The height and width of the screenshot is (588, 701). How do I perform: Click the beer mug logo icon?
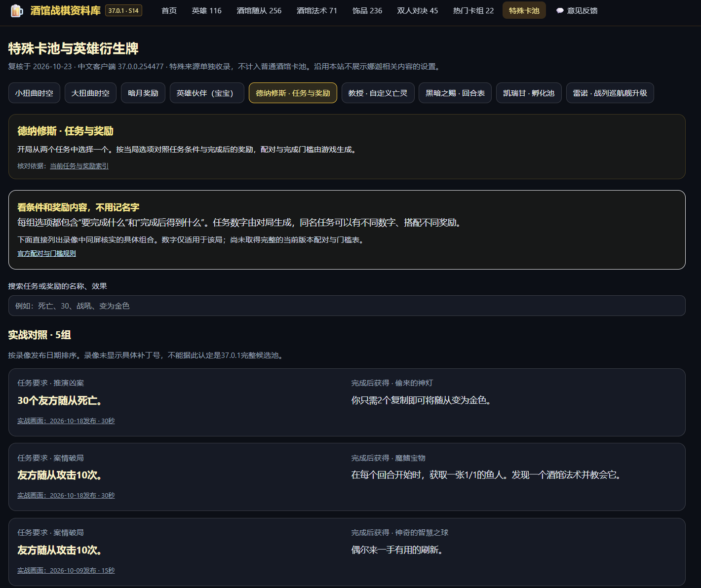coord(16,10)
